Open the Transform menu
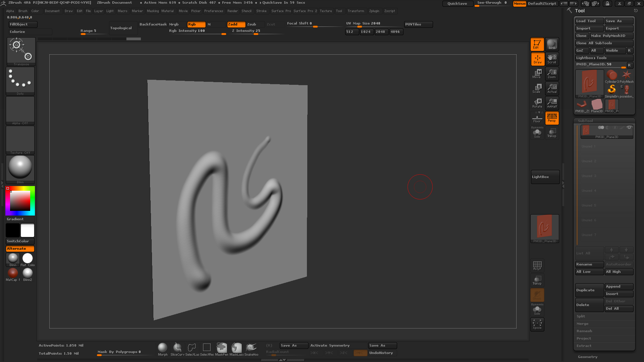Image resolution: width=644 pixels, height=362 pixels. [356, 11]
